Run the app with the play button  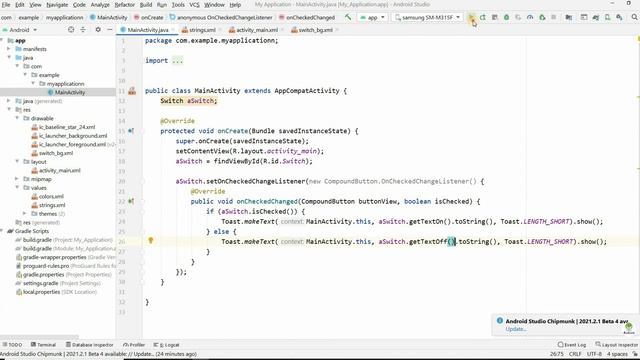471,17
